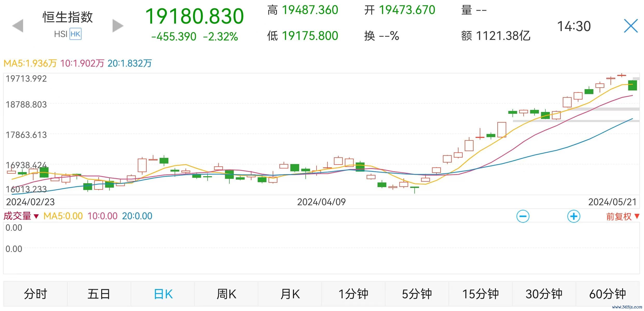The height and width of the screenshot is (311, 644).
Task: Zoom in the chart with the plus icon
Action: point(574,216)
